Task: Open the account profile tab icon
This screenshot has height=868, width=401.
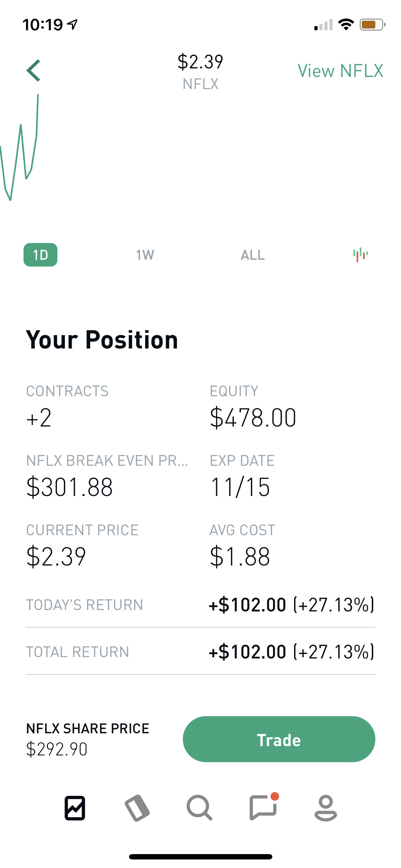Action: [325, 808]
